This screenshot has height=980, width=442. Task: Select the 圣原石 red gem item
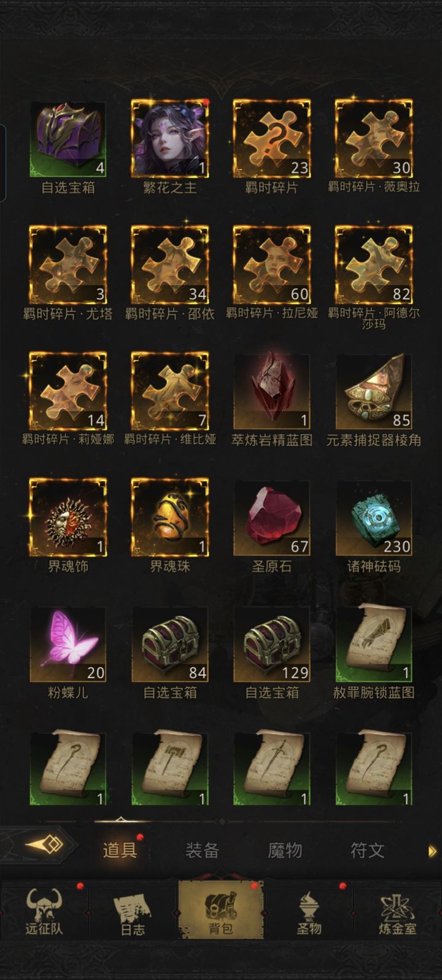click(x=272, y=518)
